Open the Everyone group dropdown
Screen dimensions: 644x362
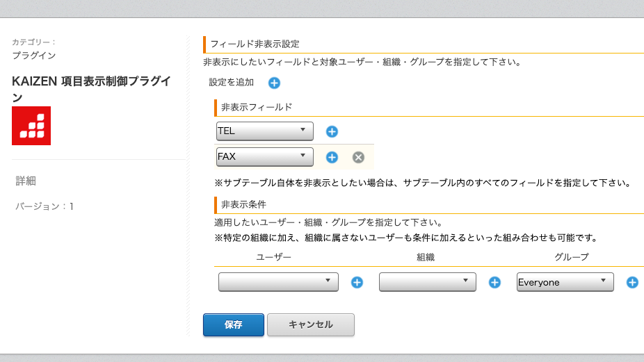(x=565, y=282)
